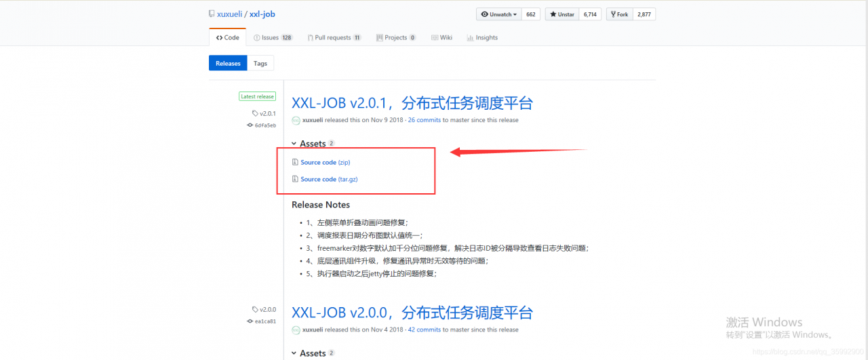Collapse the Assets section of v2.0.1
Image resolution: width=868 pixels, height=360 pixels.
313,144
